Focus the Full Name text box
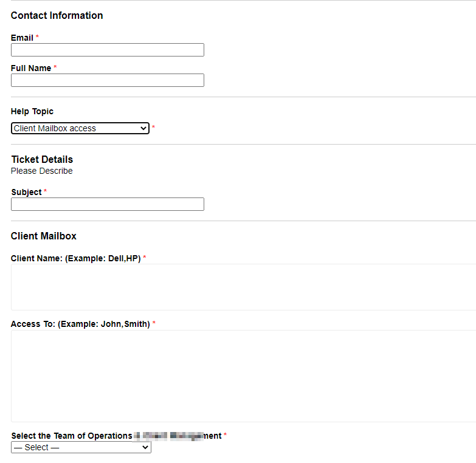The image size is (476, 463). click(107, 80)
